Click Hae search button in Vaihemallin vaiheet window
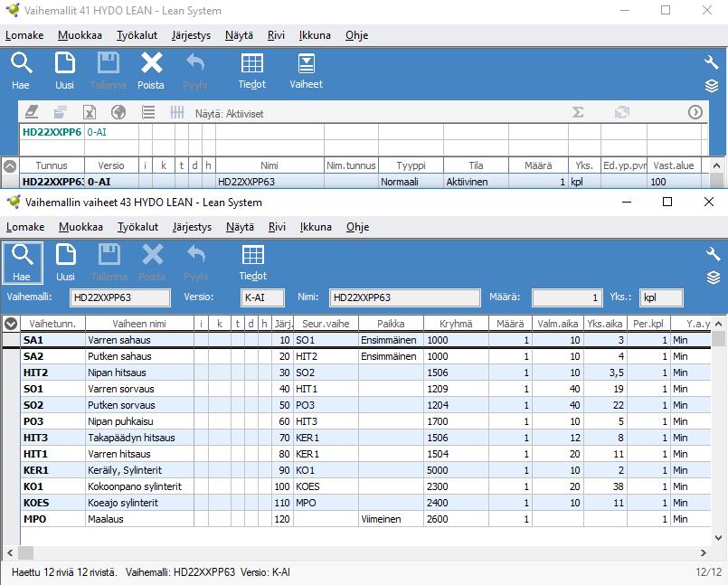This screenshot has width=728, height=585. (x=23, y=263)
